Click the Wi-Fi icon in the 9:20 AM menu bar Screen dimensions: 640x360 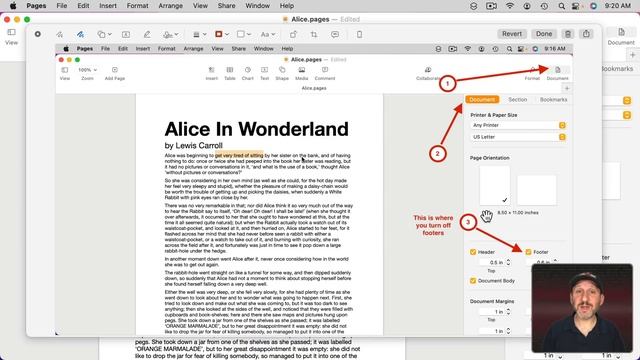click(x=509, y=6)
